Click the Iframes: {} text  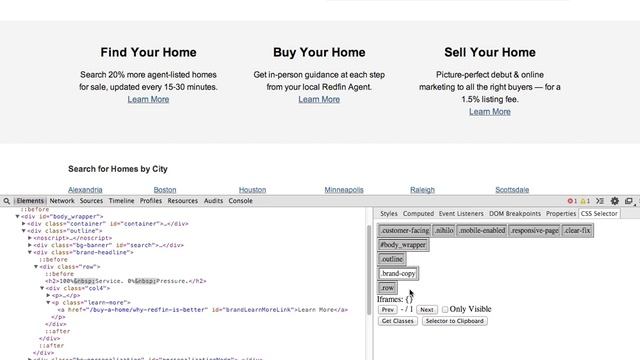pos(394,299)
